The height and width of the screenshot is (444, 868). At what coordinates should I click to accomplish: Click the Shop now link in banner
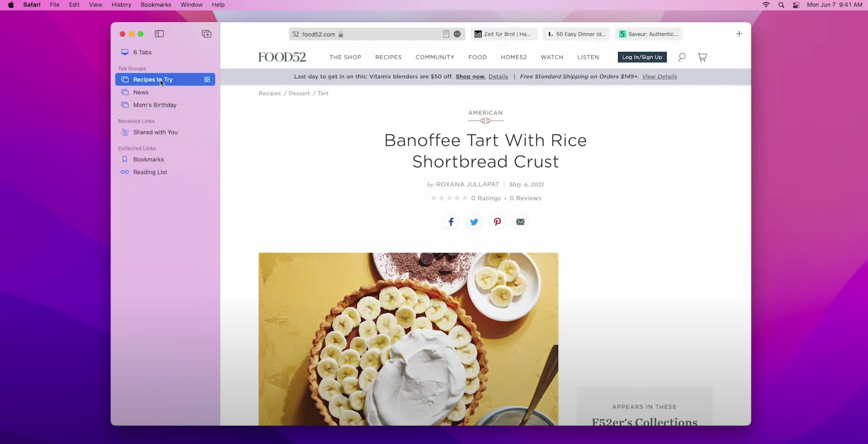coord(470,76)
